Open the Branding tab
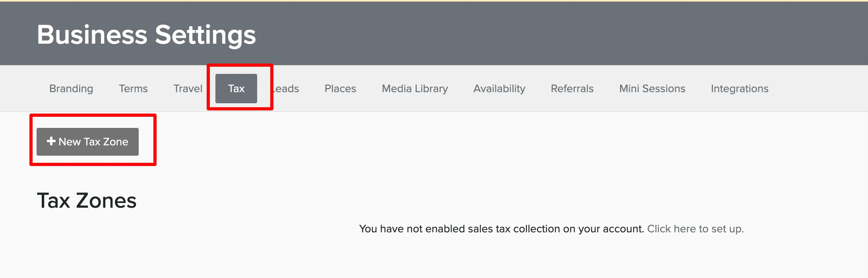The height and width of the screenshot is (278, 868). [71, 89]
